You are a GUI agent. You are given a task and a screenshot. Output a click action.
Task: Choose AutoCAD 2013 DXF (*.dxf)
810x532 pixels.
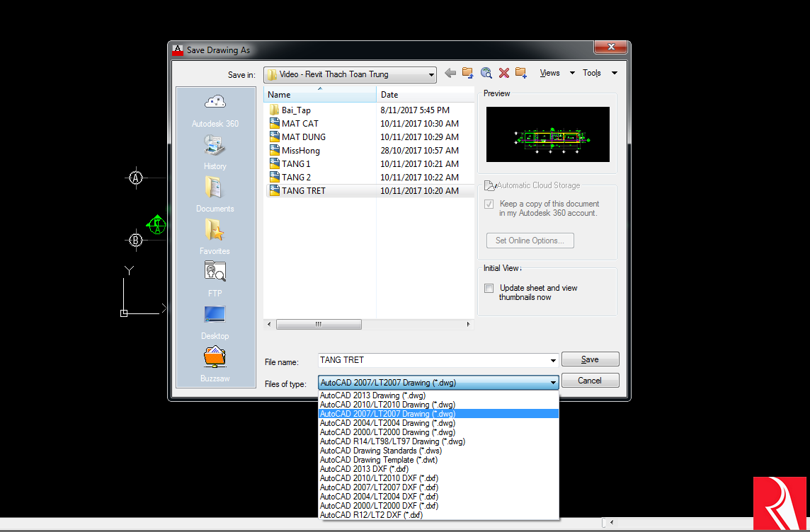click(438, 469)
